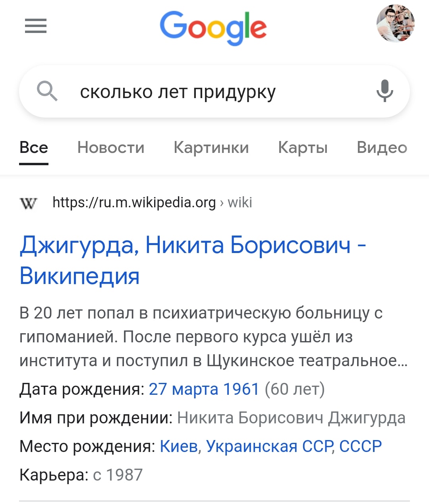429x504 pixels.
Task: Go to the 'Карты' tab
Action: pyautogui.click(x=303, y=148)
